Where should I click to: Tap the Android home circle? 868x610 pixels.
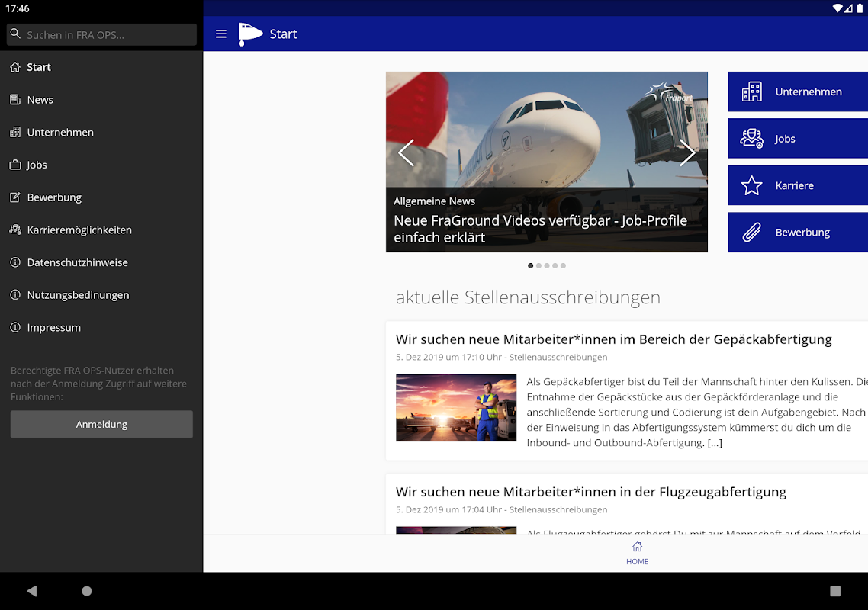pyautogui.click(x=87, y=591)
